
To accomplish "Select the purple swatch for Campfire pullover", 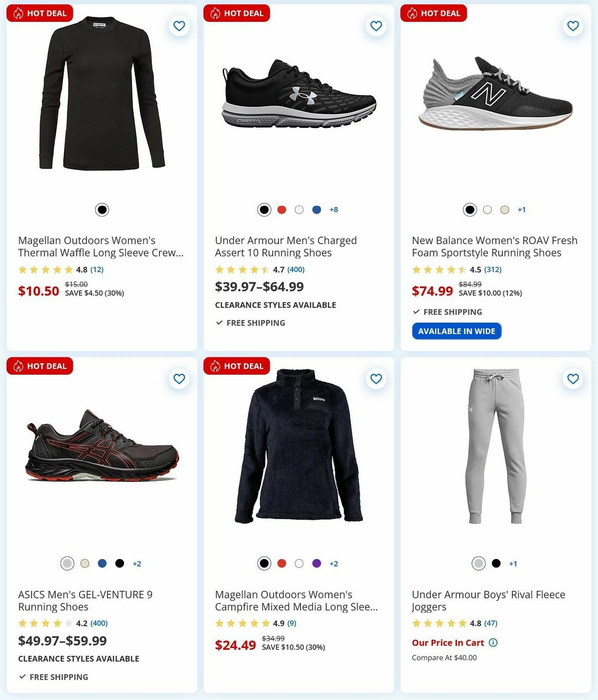I will (x=316, y=563).
